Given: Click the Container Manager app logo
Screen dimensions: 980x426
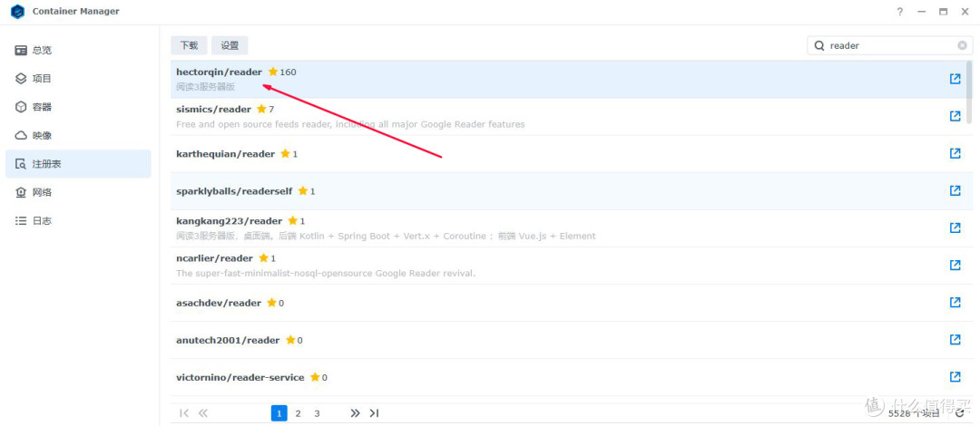Looking at the screenshot, I should coord(17,11).
